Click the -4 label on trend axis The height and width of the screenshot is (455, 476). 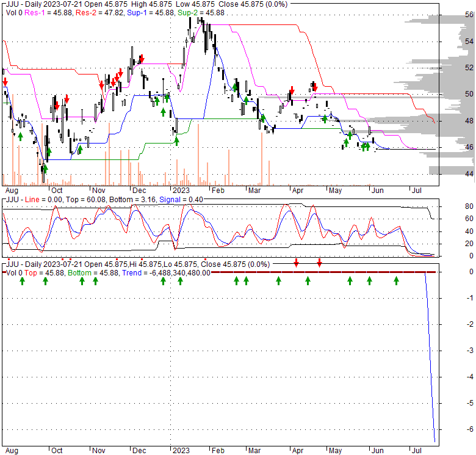tap(470, 377)
